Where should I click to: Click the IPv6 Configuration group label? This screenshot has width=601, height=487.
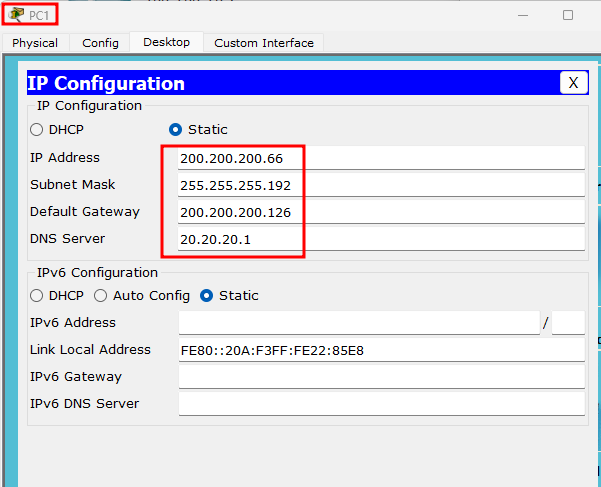click(97, 272)
